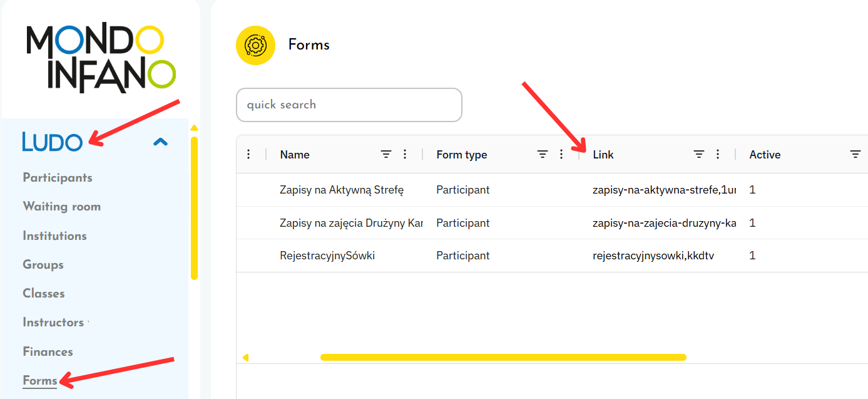The image size is (868, 399).
Task: Open three-dot menu in Name column
Action: pos(405,154)
